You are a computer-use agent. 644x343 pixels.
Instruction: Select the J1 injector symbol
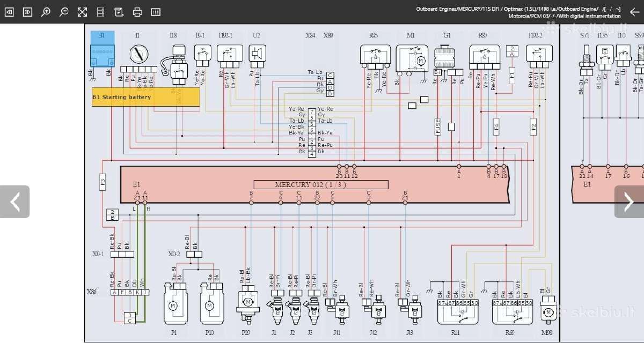pos(276,310)
